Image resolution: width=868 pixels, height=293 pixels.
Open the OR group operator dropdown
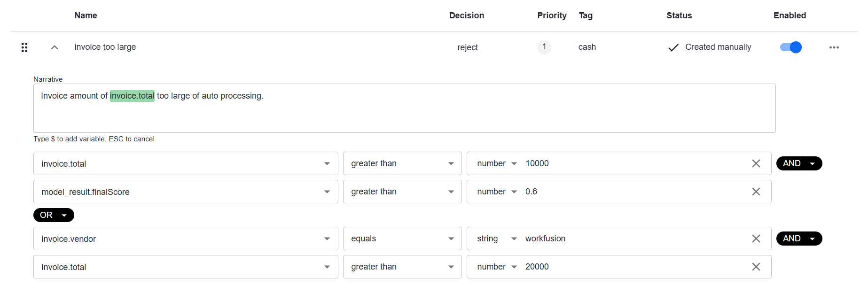point(54,215)
